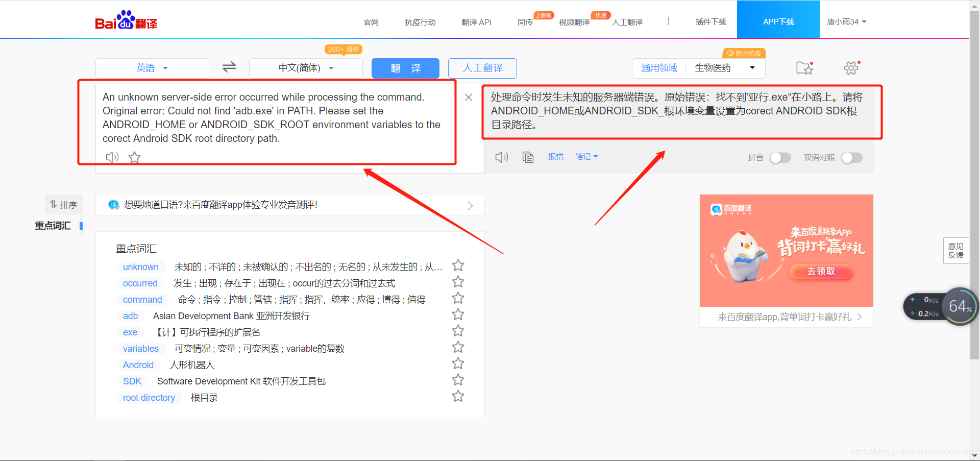Star the word 'unknown'
The image size is (980, 461).
(458, 265)
